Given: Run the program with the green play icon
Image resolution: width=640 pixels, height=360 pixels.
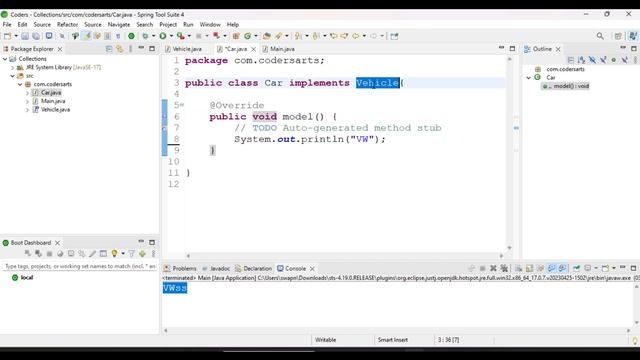Looking at the screenshot, I should pyautogui.click(x=163, y=36).
